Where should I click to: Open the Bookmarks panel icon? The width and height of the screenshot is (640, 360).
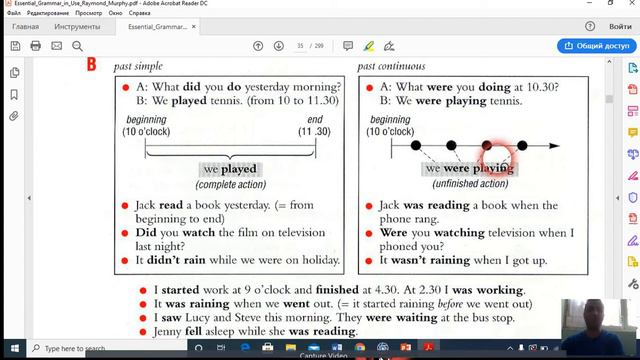14,95
